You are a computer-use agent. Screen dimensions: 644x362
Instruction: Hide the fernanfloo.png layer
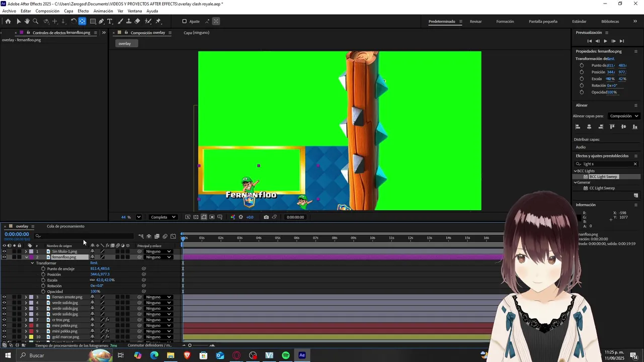click(4, 257)
